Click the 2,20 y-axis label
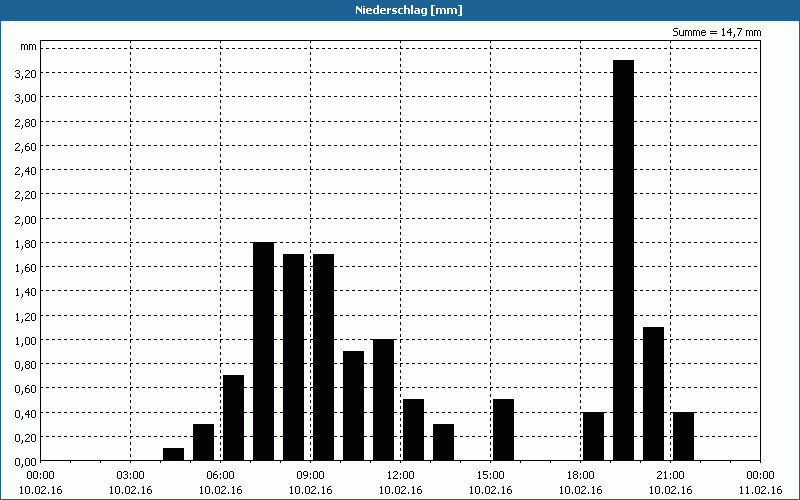Screen dimensions: 800x500 click(x=26, y=195)
